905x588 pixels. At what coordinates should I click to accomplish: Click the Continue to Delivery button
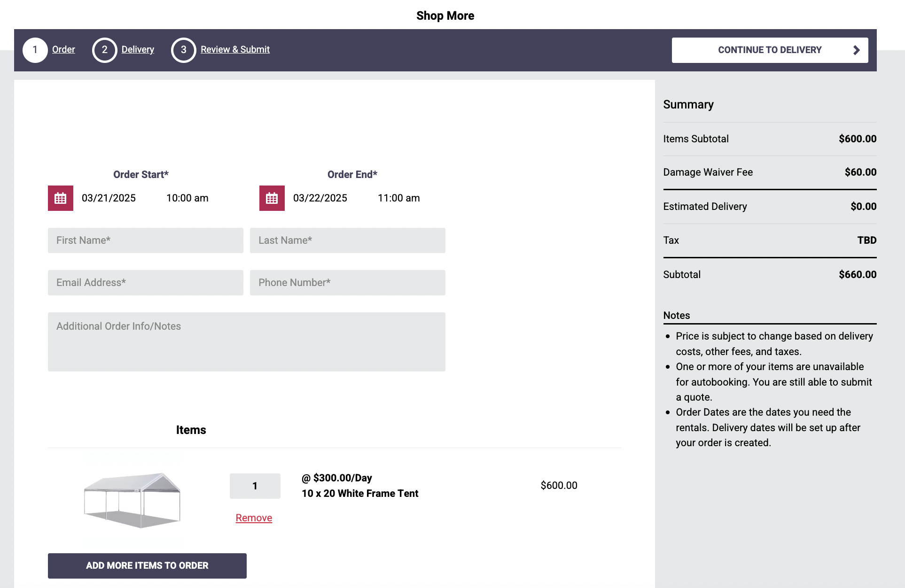point(770,50)
